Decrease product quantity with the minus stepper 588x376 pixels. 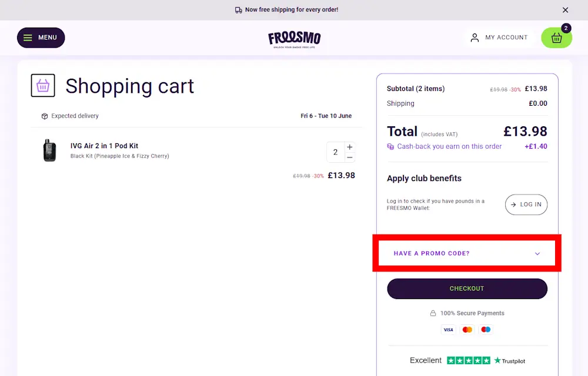click(x=349, y=156)
